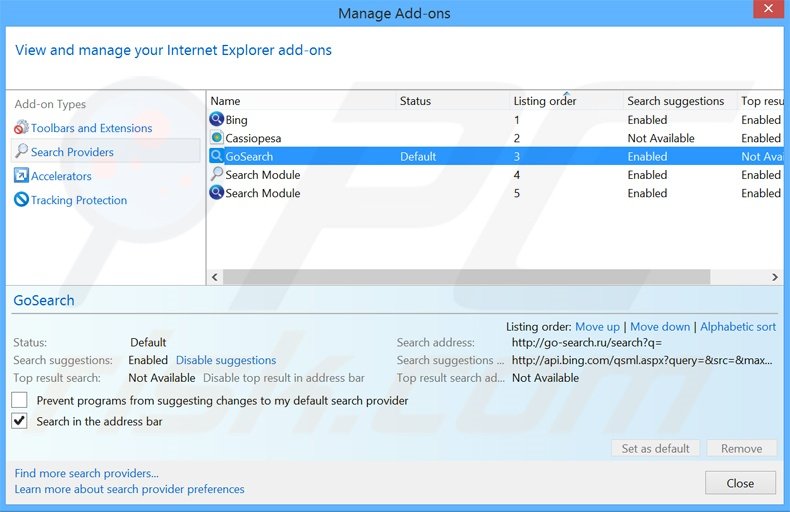790x512 pixels.
Task: Open Tracking Protection add-on type
Action: point(79,200)
